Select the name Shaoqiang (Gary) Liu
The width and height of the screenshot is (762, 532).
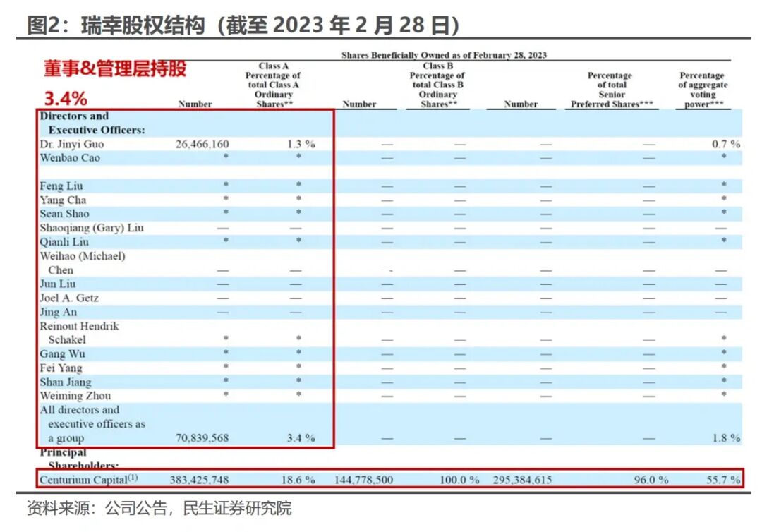click(91, 228)
